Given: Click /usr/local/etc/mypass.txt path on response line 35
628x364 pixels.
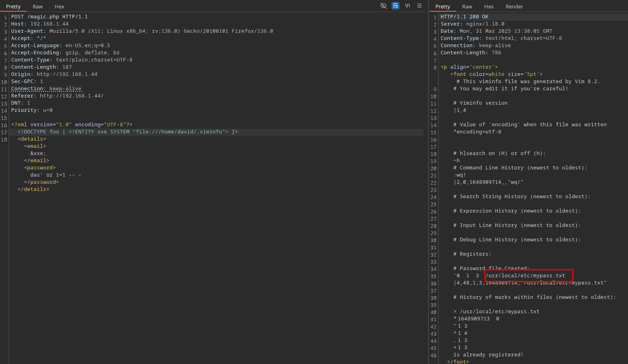Looking at the screenshot, I should 525,276.
